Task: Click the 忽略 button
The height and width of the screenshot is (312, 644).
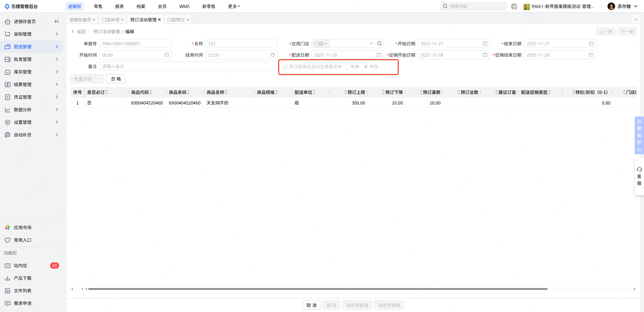Action: click(x=116, y=79)
